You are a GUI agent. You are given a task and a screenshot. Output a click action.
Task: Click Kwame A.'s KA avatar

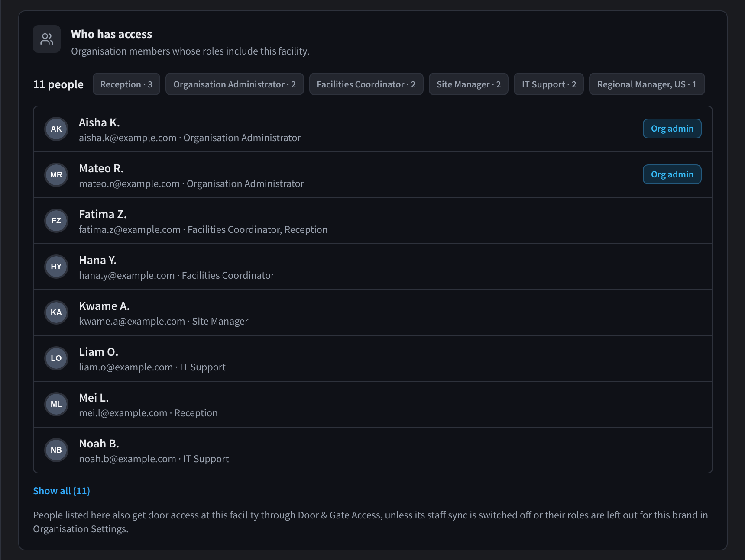pos(56,312)
